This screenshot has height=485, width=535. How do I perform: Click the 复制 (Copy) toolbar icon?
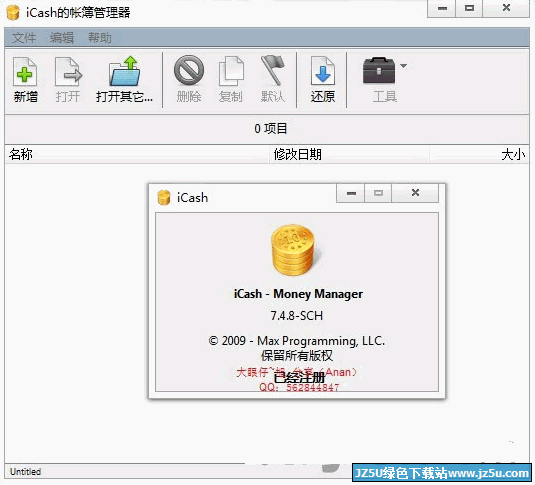231,71
